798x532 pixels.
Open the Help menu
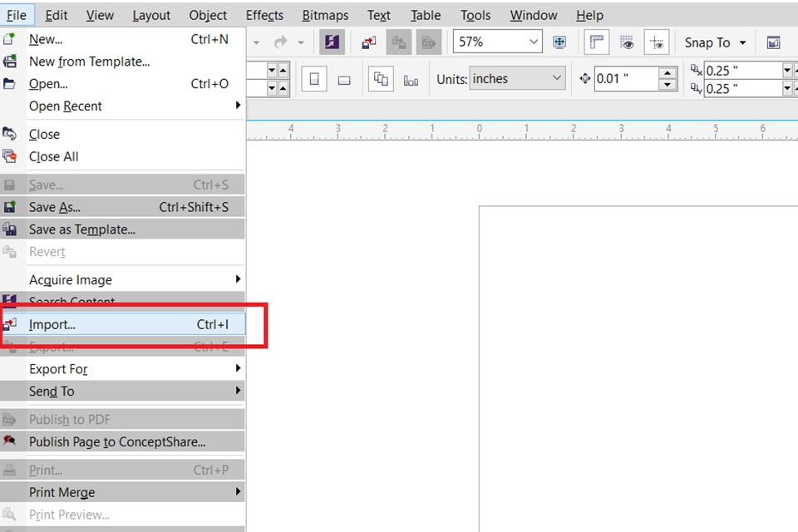click(589, 15)
